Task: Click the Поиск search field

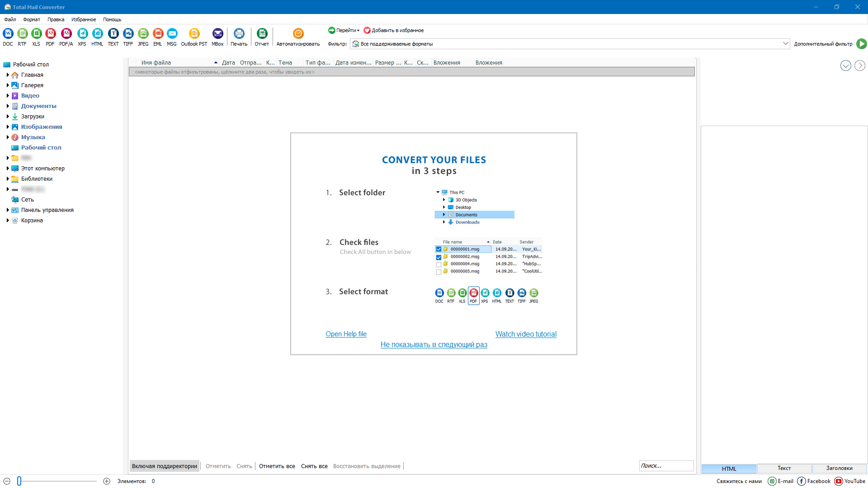Action: pyautogui.click(x=666, y=466)
